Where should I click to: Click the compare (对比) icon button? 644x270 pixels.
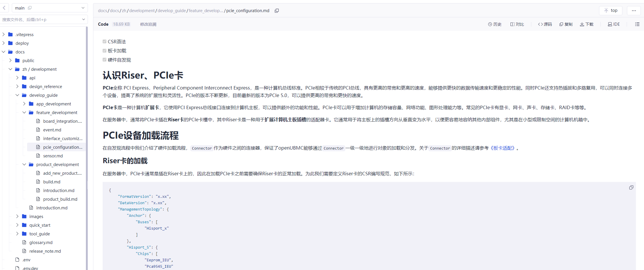pos(517,24)
